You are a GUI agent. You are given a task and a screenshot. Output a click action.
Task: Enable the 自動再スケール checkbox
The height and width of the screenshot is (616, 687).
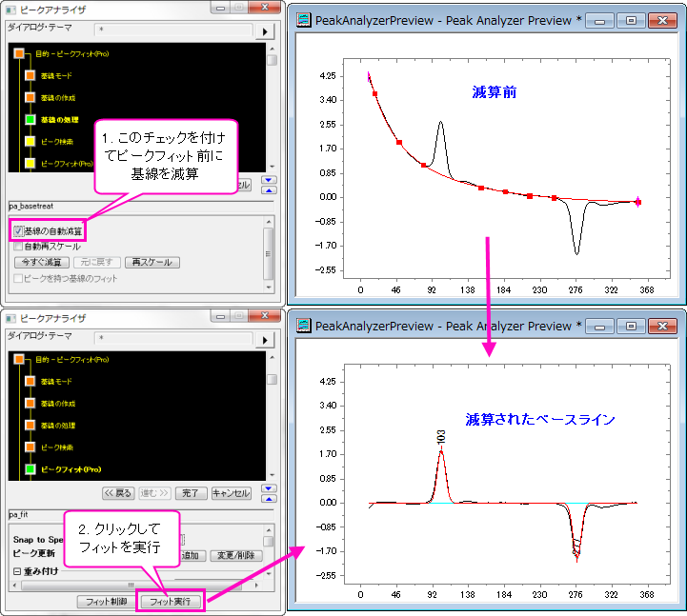[18, 246]
